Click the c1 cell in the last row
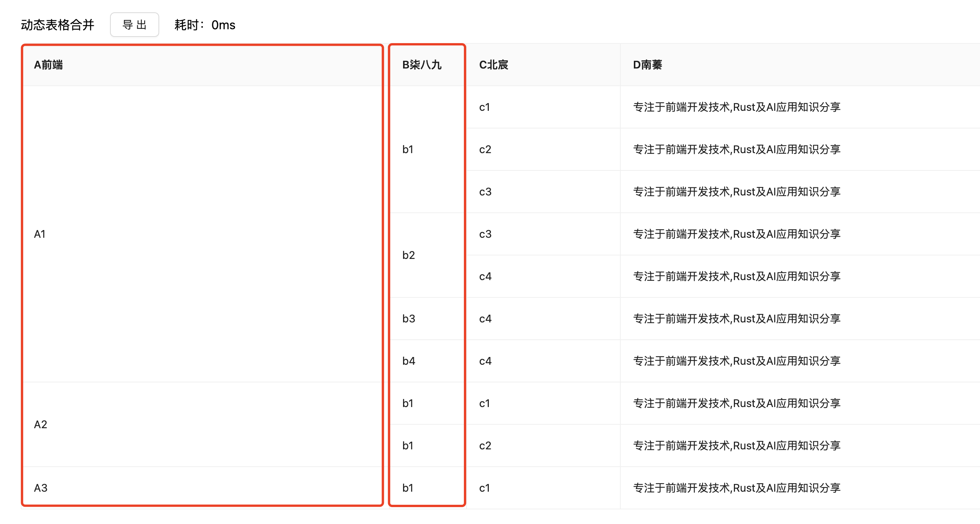Viewport: 980px width, 524px height. coord(485,488)
